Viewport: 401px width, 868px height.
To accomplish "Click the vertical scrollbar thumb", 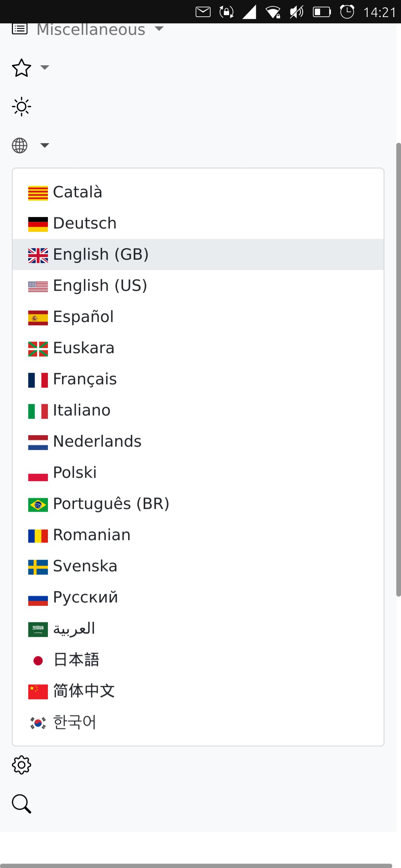I will click(x=398, y=369).
